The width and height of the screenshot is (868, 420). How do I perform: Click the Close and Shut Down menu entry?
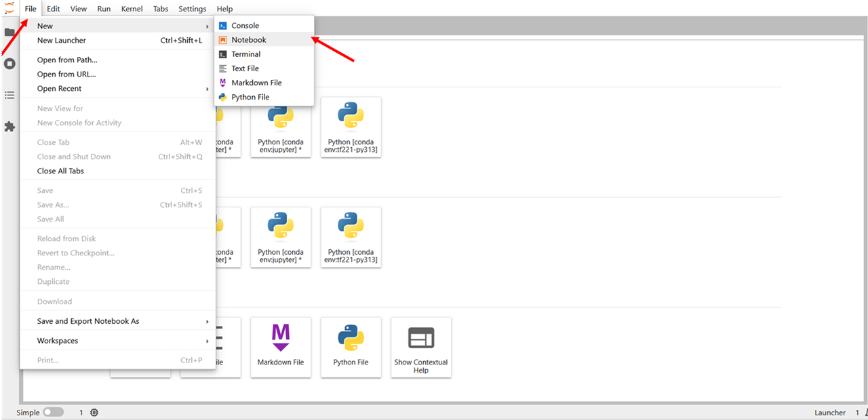(x=118, y=157)
